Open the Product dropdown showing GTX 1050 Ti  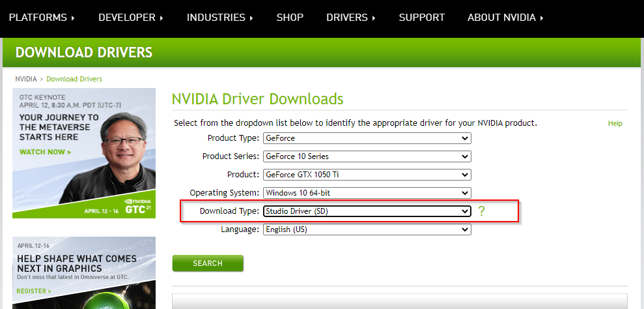367,175
